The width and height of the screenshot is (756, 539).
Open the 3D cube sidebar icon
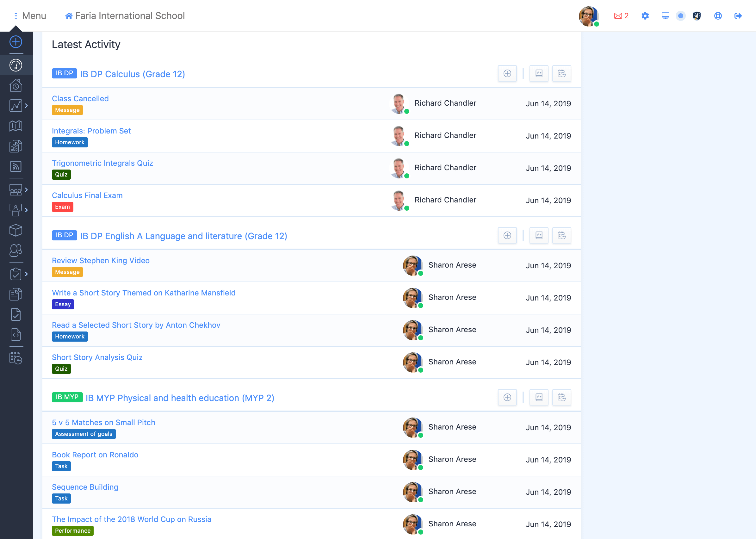(x=15, y=230)
